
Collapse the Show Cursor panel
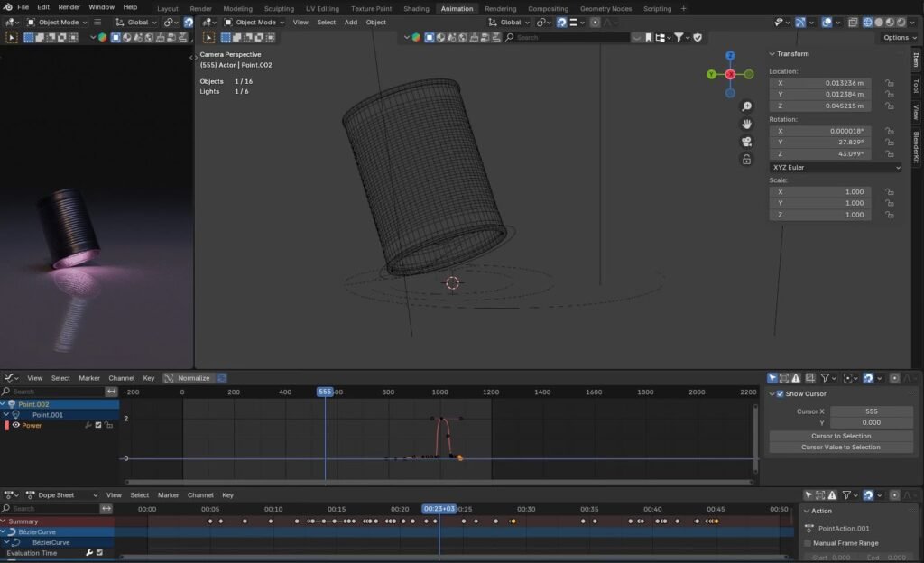[772, 394]
